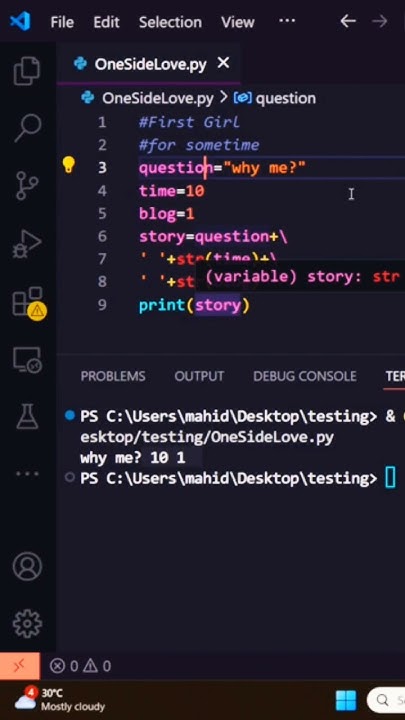Open the Testing flask view
This screenshot has height=720, width=405.
tap(28, 417)
